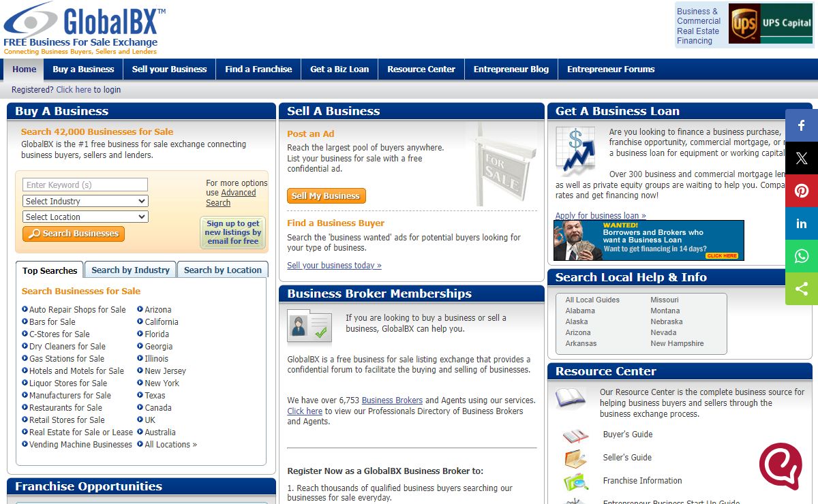
Task: Open the Seller's Guide text link
Action: coord(627,458)
